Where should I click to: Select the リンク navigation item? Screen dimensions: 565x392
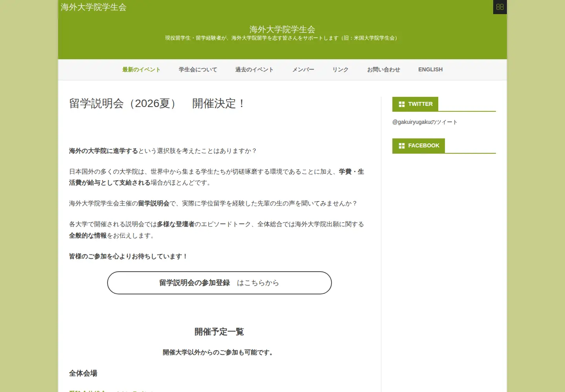pyautogui.click(x=341, y=70)
